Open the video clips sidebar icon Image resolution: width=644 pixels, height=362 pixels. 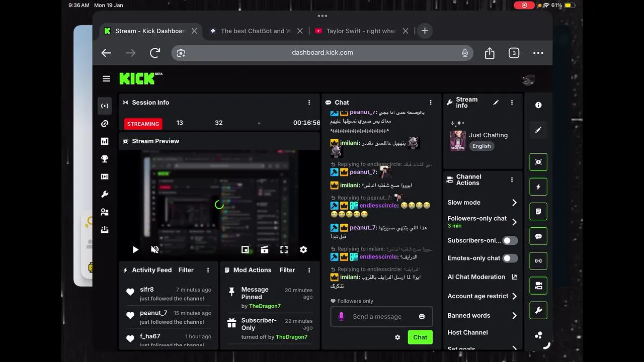tap(105, 176)
